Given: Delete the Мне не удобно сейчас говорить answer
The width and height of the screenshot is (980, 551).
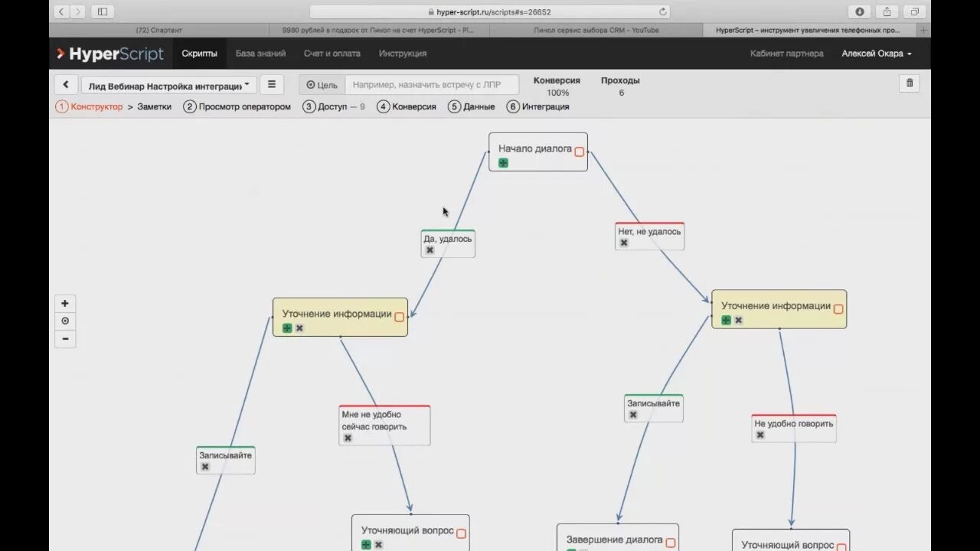Looking at the screenshot, I should 348,439.
